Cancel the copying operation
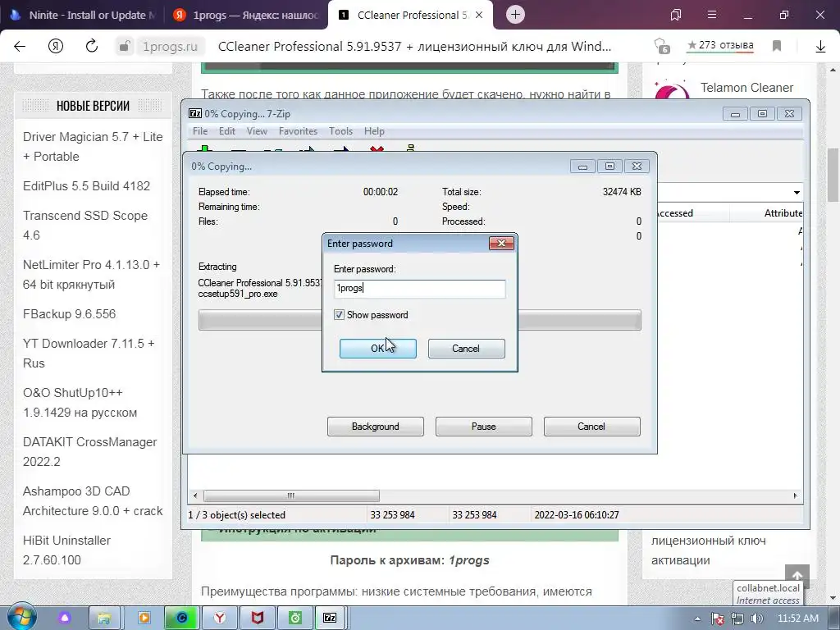This screenshot has height=630, width=840. (x=591, y=427)
